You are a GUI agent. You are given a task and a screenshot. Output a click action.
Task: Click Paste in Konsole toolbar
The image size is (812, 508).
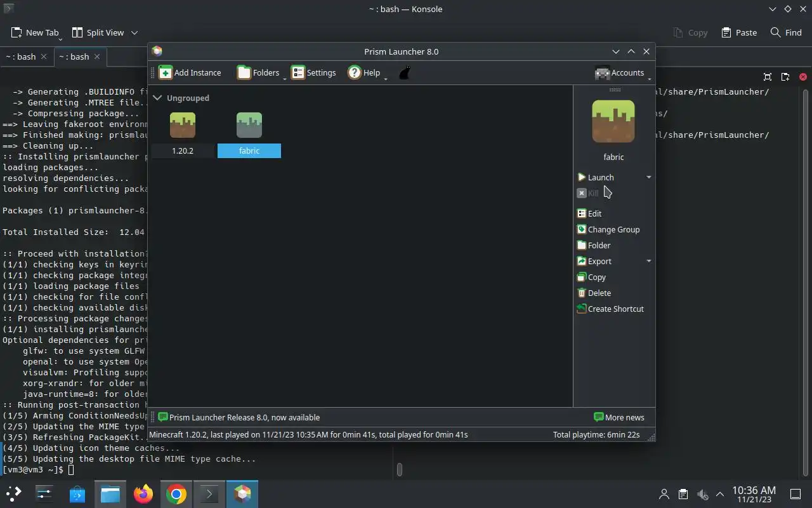[739, 32]
